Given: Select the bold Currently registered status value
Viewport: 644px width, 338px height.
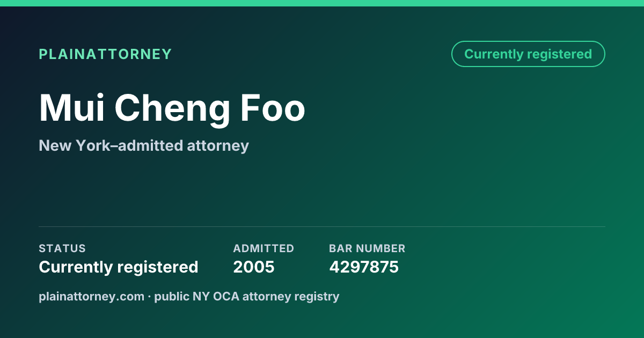Looking at the screenshot, I should point(119,267).
